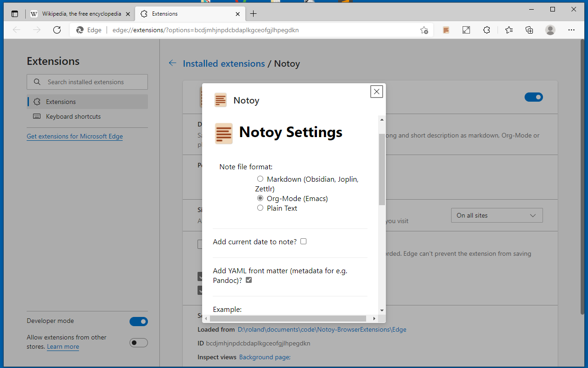Close the Notoy settings dialog
This screenshot has width=588, height=368.
[377, 92]
